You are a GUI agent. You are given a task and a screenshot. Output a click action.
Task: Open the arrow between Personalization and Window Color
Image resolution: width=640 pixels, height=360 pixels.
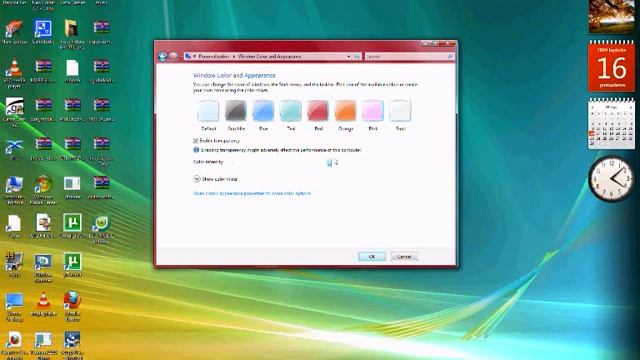click(x=234, y=56)
